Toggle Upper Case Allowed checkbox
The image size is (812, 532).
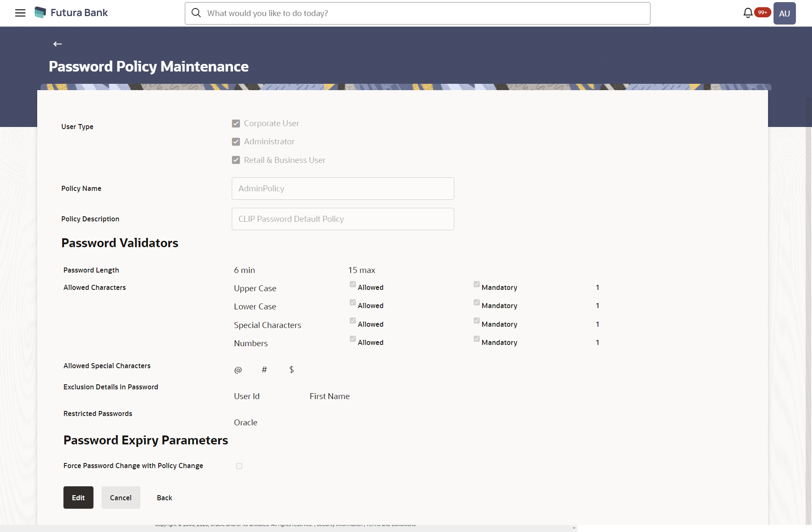tap(353, 284)
